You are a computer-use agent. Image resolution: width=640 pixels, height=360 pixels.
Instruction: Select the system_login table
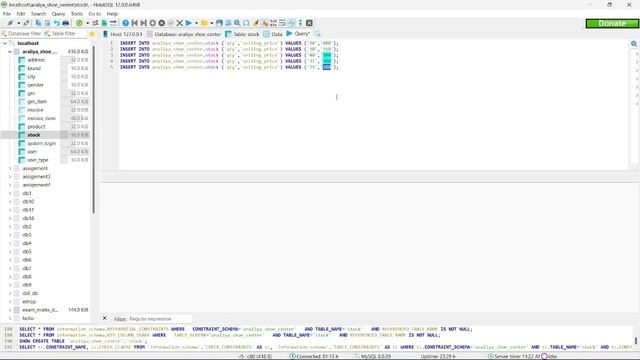(41, 143)
